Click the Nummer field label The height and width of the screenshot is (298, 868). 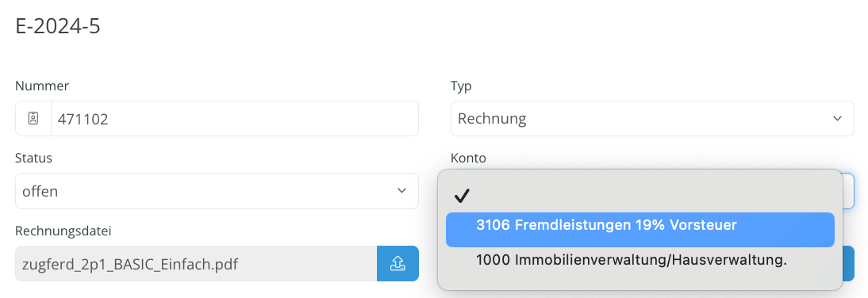(42, 86)
